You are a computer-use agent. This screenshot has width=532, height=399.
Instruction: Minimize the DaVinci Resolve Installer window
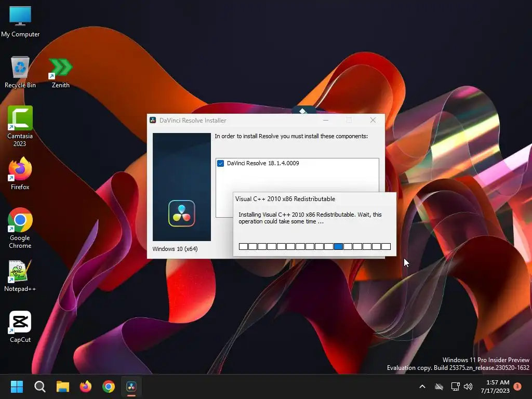326,120
